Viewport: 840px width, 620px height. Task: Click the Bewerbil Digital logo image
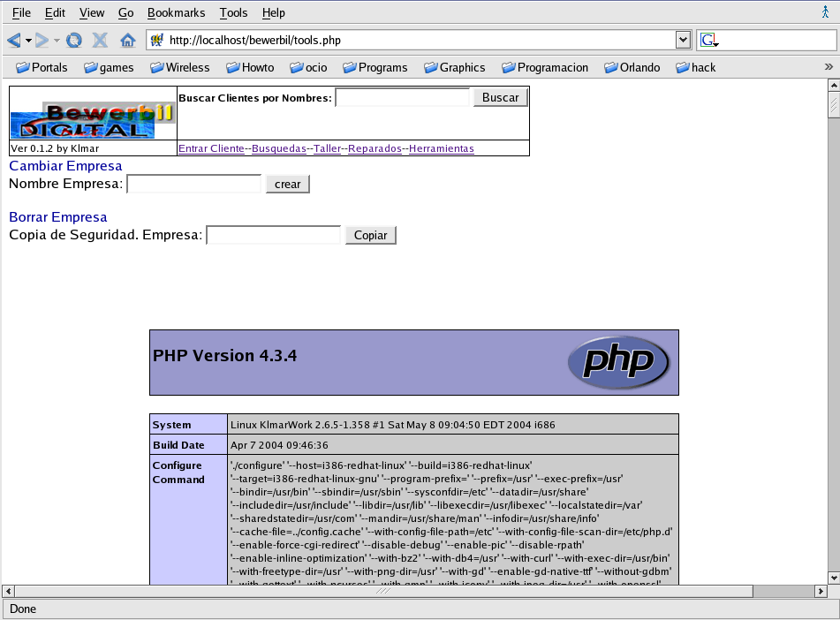click(94, 121)
